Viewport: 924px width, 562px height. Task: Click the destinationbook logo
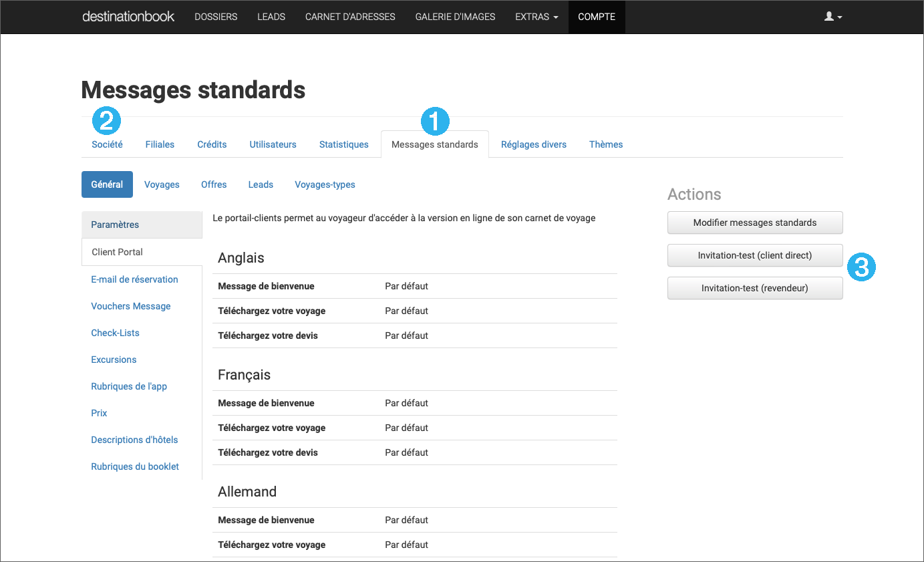tap(128, 17)
